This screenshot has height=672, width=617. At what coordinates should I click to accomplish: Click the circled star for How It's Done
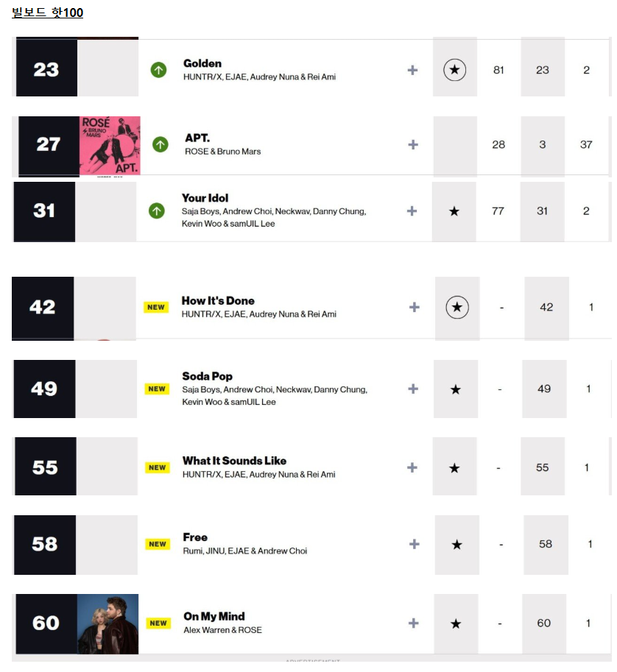(457, 307)
